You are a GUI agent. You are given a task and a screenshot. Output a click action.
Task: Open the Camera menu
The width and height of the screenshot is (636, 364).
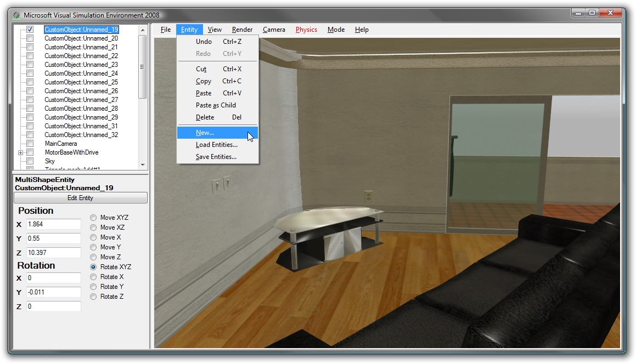(274, 30)
